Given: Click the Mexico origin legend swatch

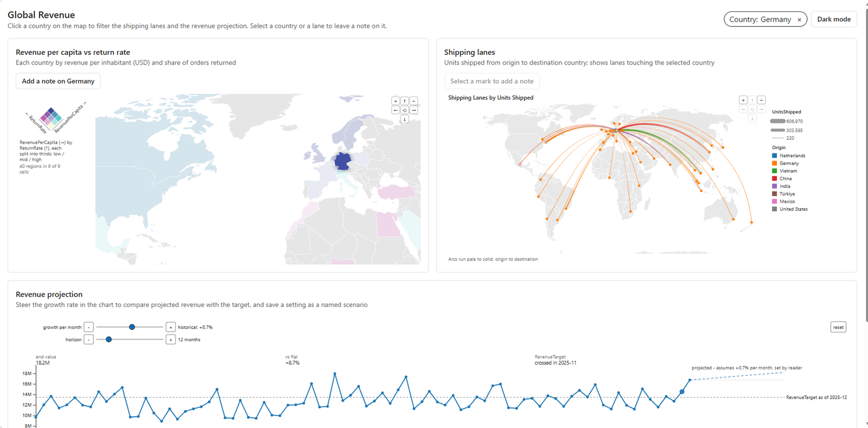Looking at the screenshot, I should point(774,201).
